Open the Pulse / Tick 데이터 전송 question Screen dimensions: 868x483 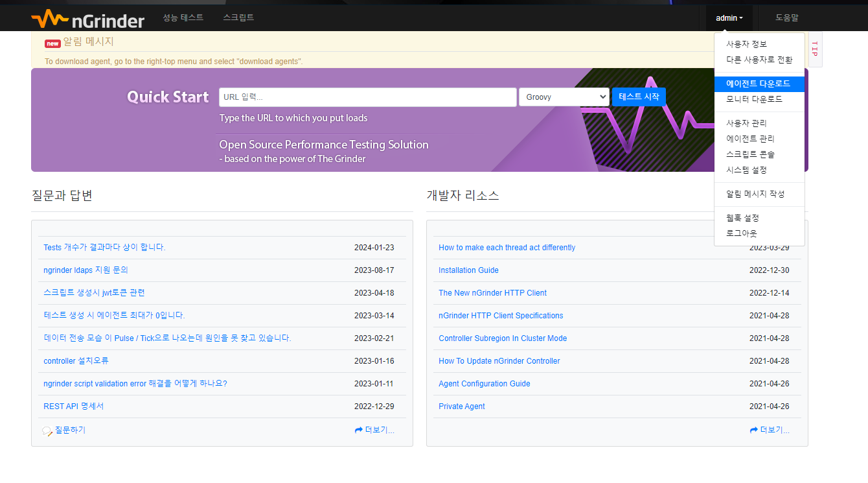pyautogui.click(x=167, y=338)
